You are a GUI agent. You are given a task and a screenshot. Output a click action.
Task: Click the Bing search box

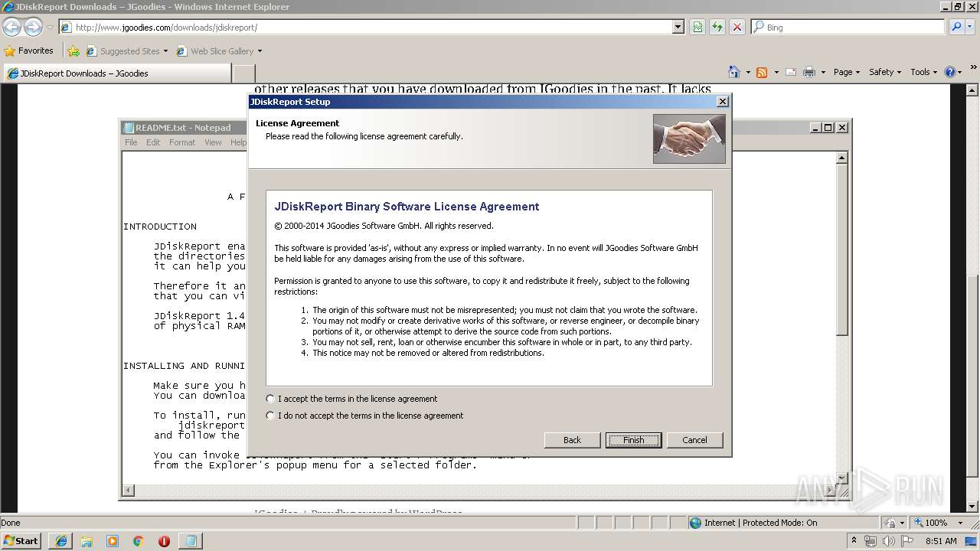[848, 28]
